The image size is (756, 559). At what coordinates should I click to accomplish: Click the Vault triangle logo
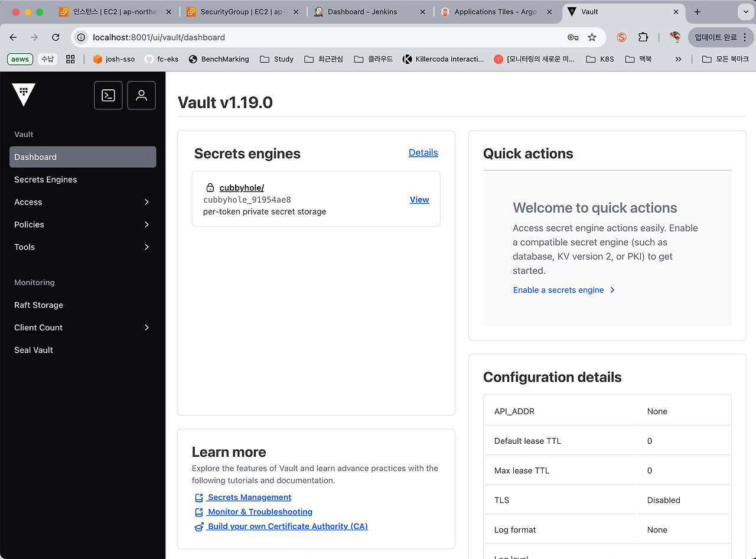click(24, 95)
